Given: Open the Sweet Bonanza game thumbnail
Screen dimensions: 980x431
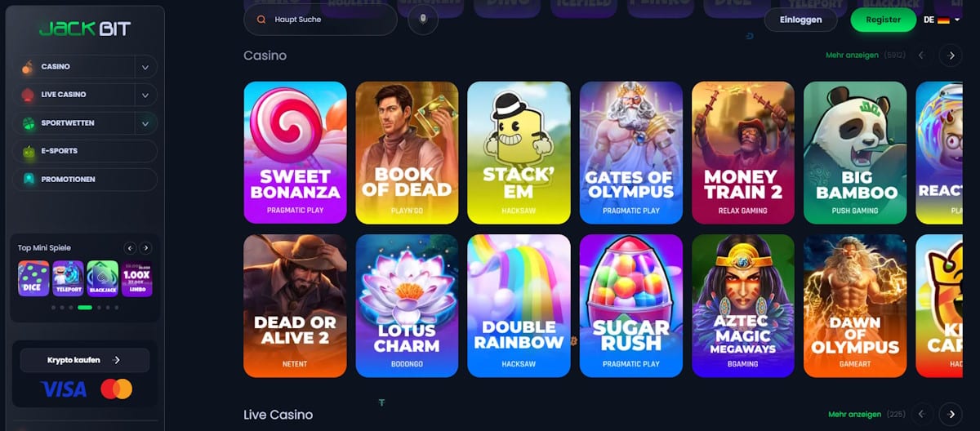Looking at the screenshot, I should 295,153.
